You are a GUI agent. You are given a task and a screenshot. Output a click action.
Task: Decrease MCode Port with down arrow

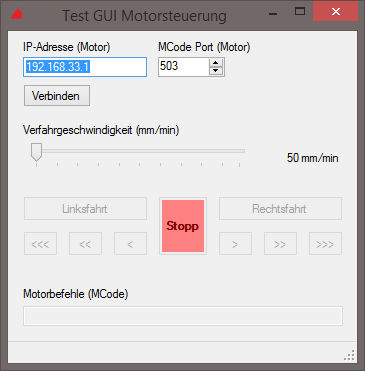click(x=216, y=71)
